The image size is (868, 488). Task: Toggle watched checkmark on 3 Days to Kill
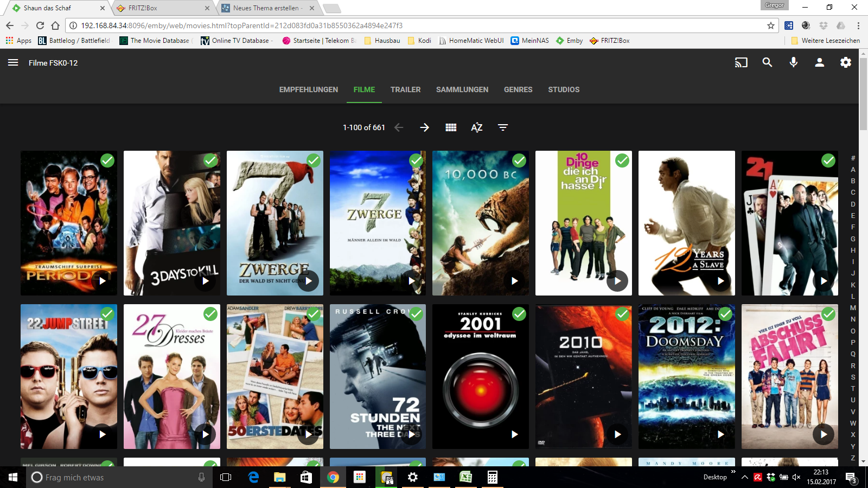pos(210,160)
